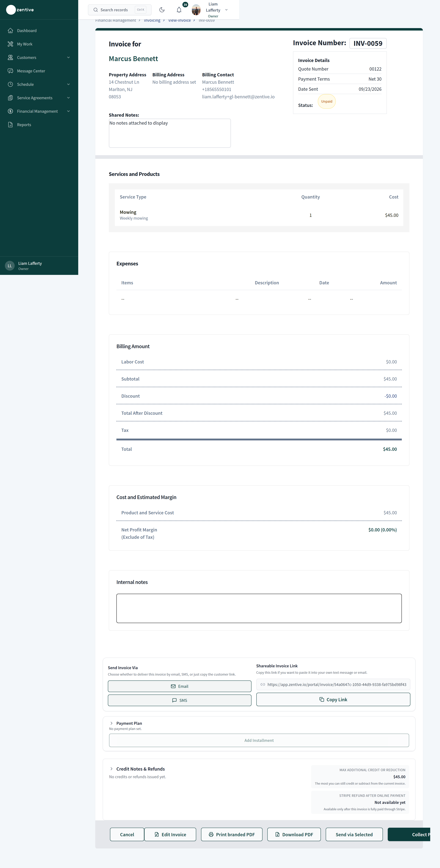This screenshot has width=440, height=868.
Task: Expand the Customers menu chevron
Action: (68, 58)
